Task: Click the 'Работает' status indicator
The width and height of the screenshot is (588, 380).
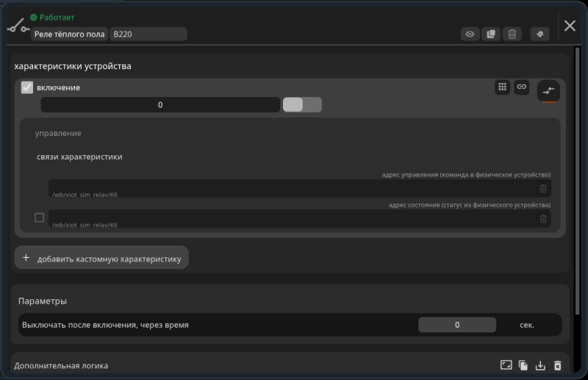Action: click(x=52, y=17)
